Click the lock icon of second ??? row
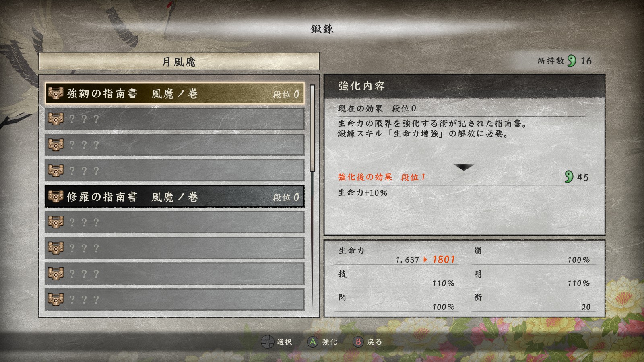The image size is (644, 362). click(56, 145)
